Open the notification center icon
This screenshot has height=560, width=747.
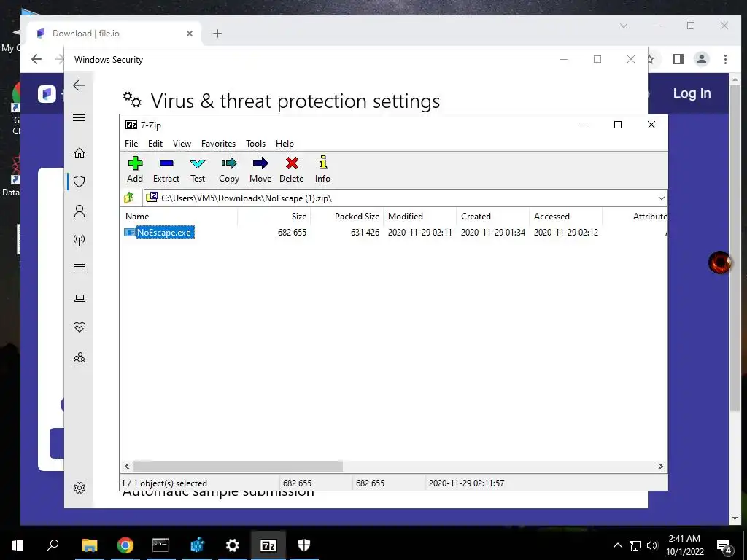[724, 546]
